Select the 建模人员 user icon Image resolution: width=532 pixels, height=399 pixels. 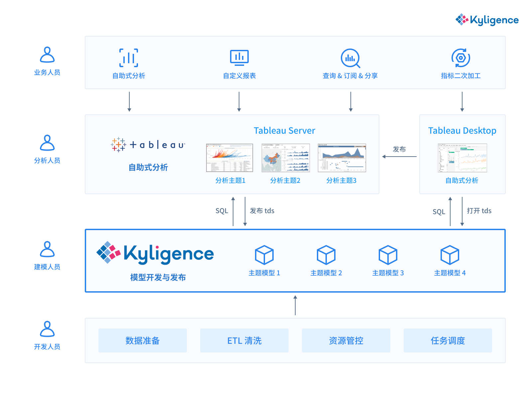(x=47, y=249)
